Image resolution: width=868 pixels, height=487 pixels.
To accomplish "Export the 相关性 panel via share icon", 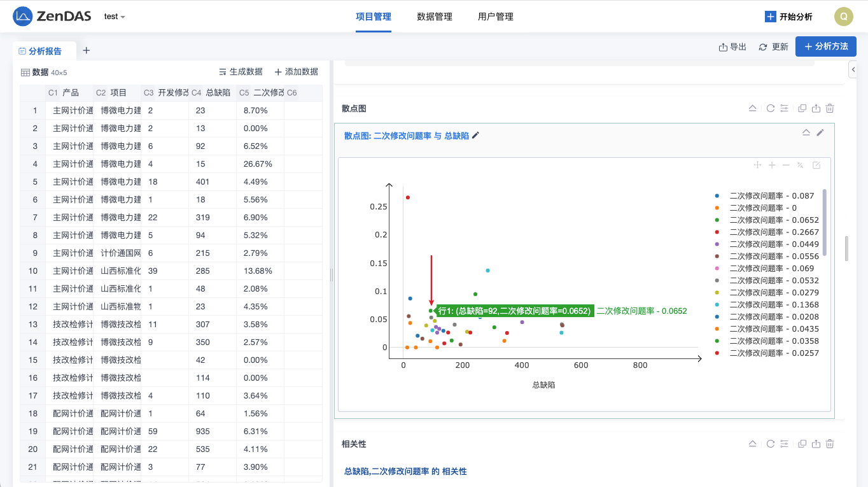I will [x=816, y=444].
